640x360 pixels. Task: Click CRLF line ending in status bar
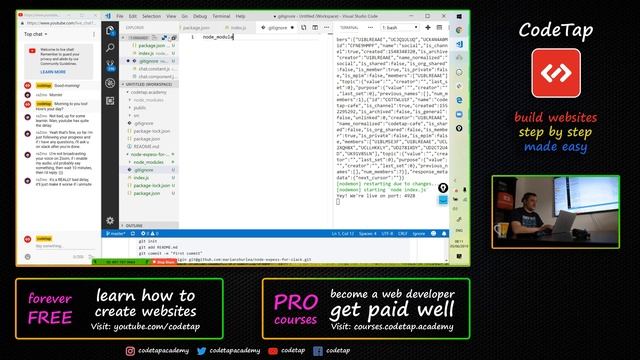click(402, 233)
